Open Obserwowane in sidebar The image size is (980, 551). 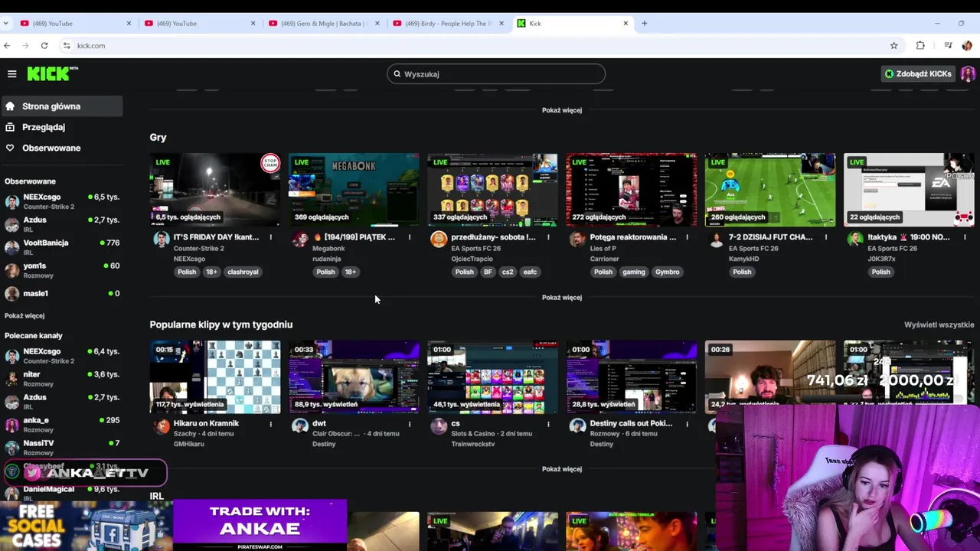pos(61,148)
